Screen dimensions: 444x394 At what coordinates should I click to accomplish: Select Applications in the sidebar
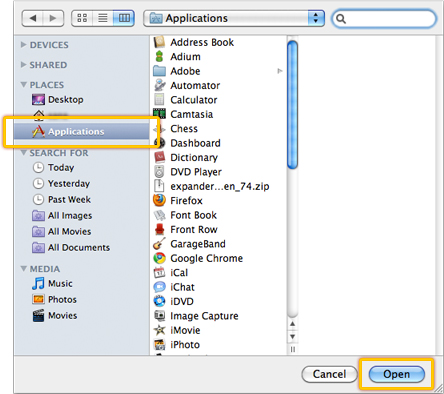[81, 131]
